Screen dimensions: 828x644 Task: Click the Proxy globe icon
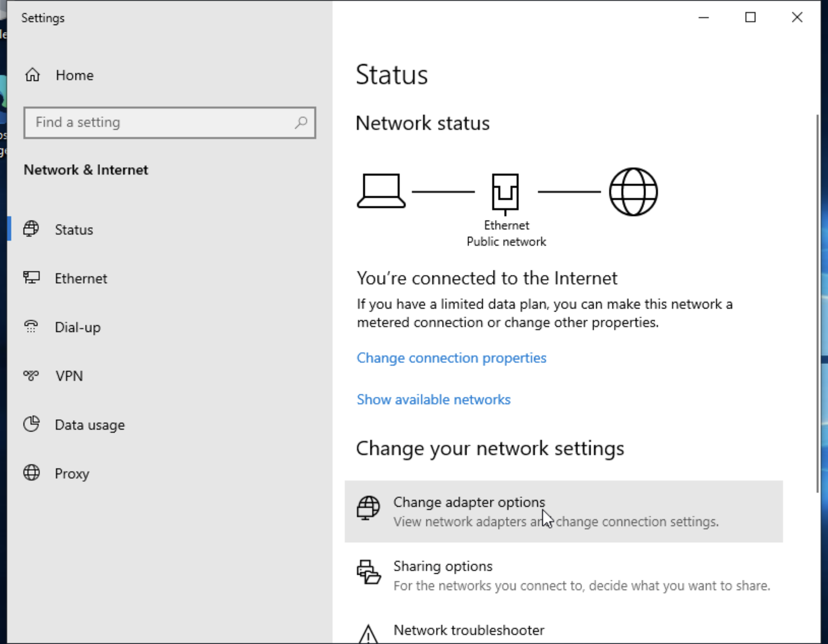click(x=31, y=473)
